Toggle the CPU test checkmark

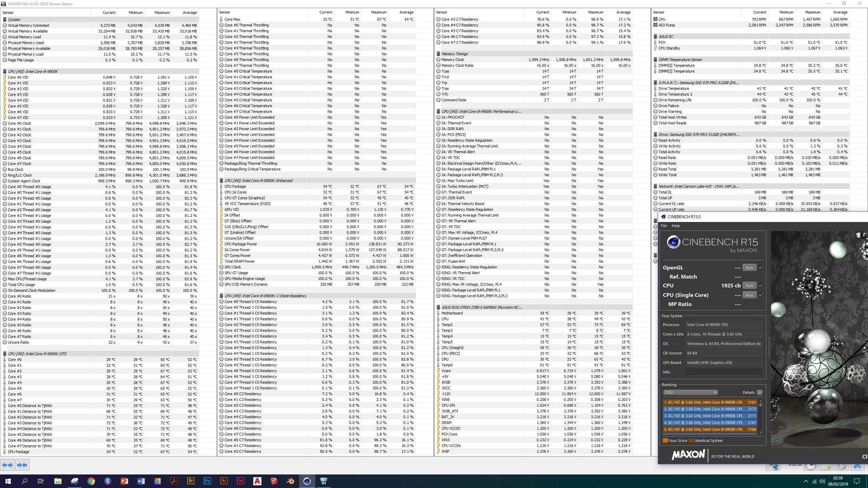[761, 285]
